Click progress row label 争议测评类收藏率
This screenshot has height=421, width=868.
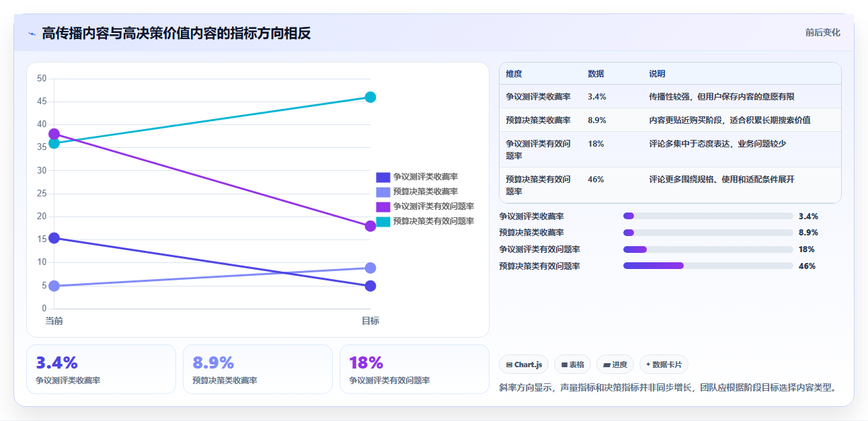[x=532, y=217]
